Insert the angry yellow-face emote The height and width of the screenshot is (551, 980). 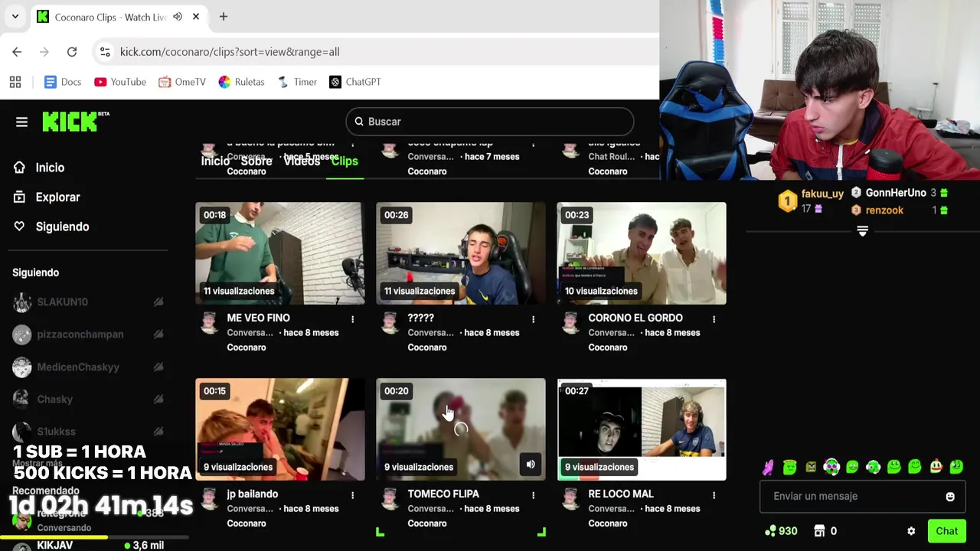coord(811,467)
